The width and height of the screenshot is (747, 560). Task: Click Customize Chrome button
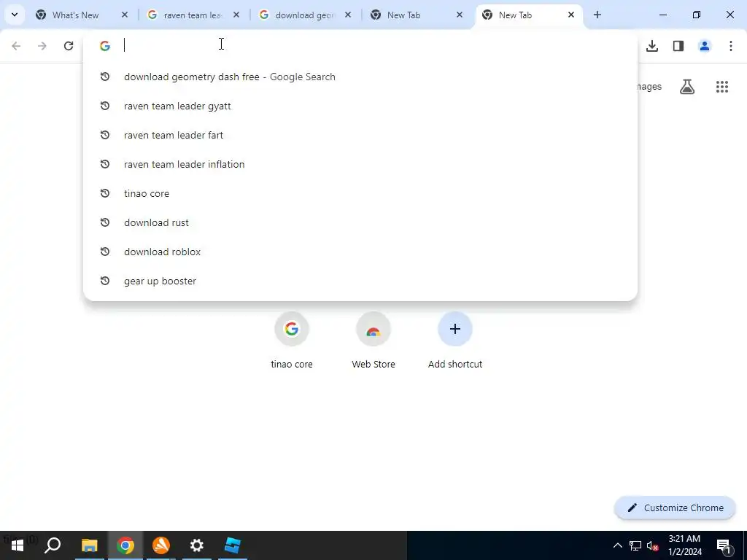tap(675, 507)
